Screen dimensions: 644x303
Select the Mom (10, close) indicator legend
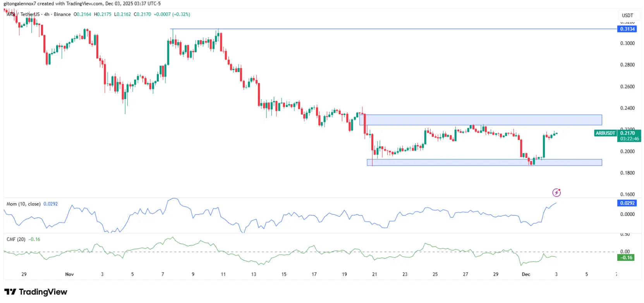click(23, 204)
